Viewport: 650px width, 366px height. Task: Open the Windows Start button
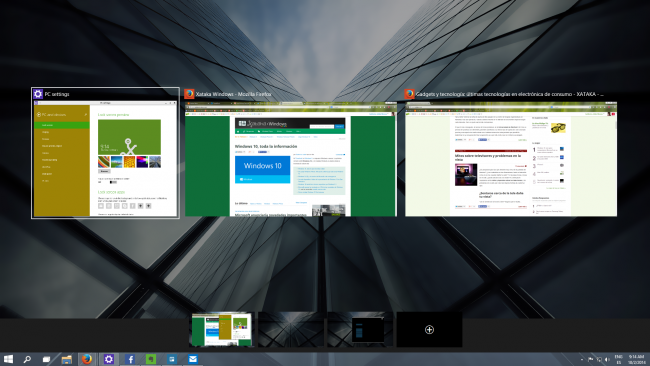[8, 359]
